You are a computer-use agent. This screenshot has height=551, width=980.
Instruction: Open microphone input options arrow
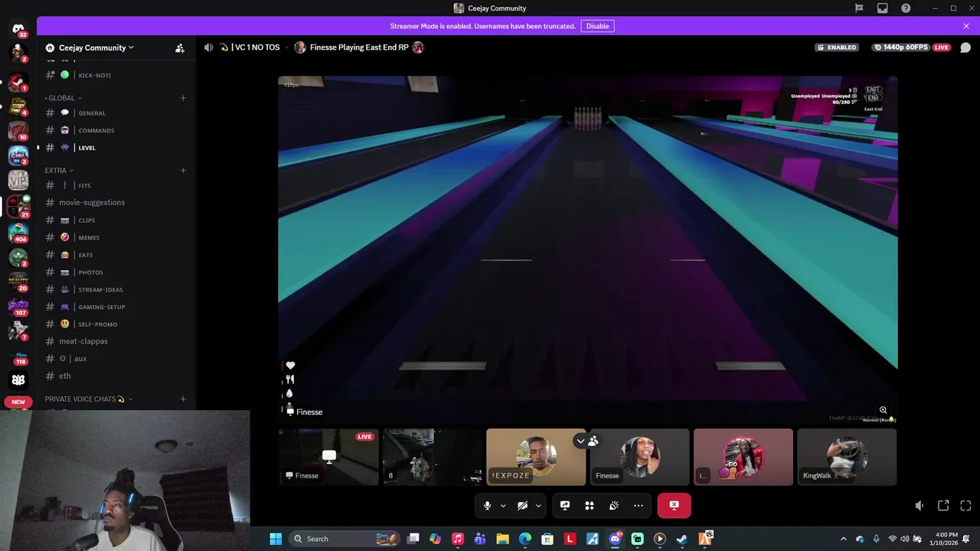tap(503, 505)
